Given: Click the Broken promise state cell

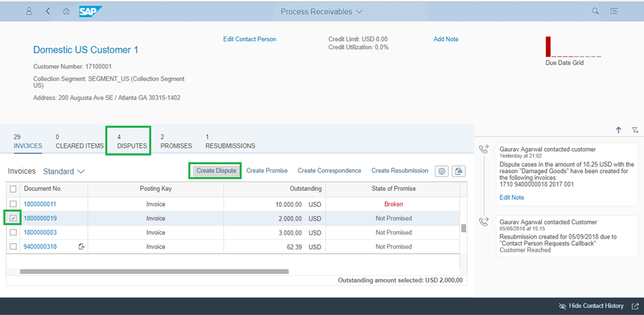Looking at the screenshot, I should [394, 204].
